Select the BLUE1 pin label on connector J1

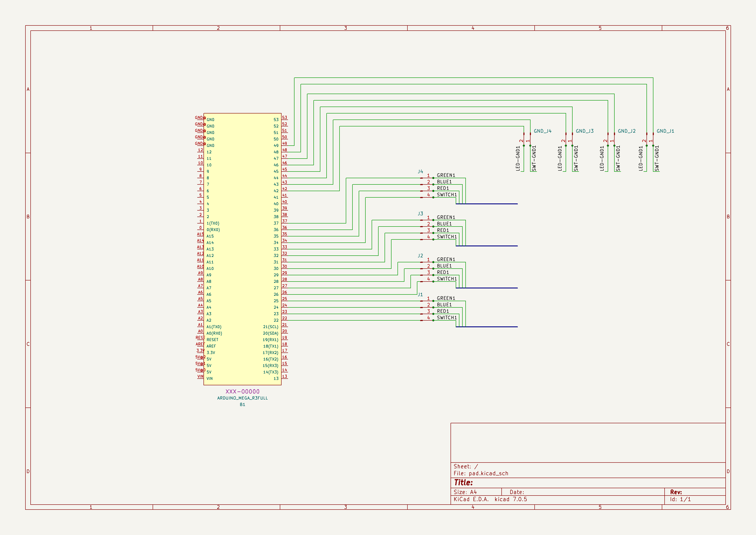pyautogui.click(x=444, y=305)
